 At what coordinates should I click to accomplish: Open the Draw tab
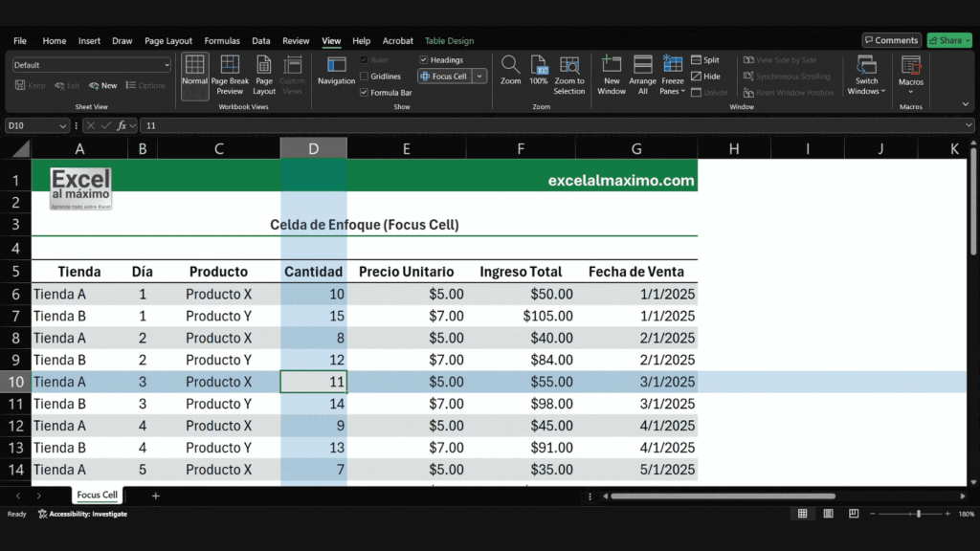point(122,40)
